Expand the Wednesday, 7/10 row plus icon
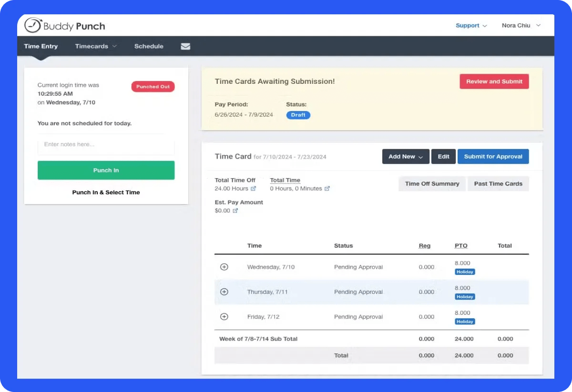This screenshot has width=572, height=392. 224,267
